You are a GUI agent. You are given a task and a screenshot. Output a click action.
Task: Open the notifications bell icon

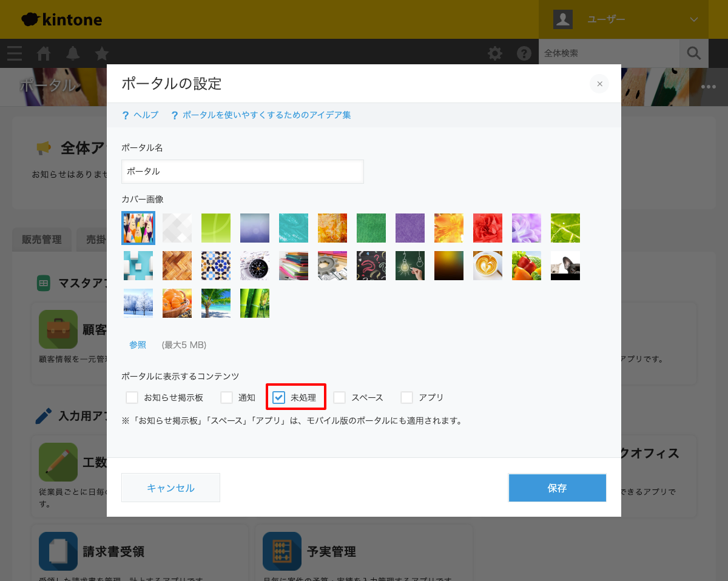72,53
